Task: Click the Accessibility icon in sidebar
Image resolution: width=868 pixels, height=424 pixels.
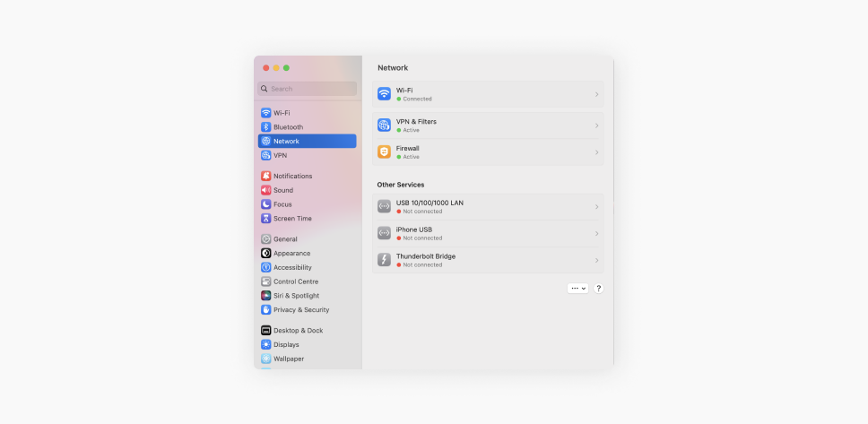Action: pos(265,267)
